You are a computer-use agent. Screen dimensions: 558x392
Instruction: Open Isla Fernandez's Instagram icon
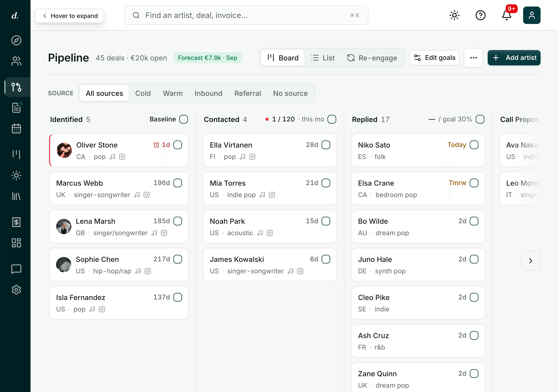coord(102,309)
